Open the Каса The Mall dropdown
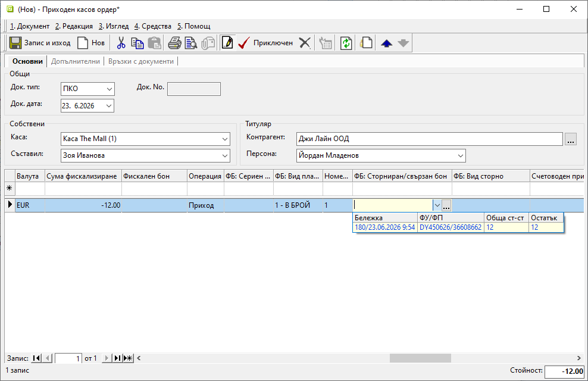 224,139
